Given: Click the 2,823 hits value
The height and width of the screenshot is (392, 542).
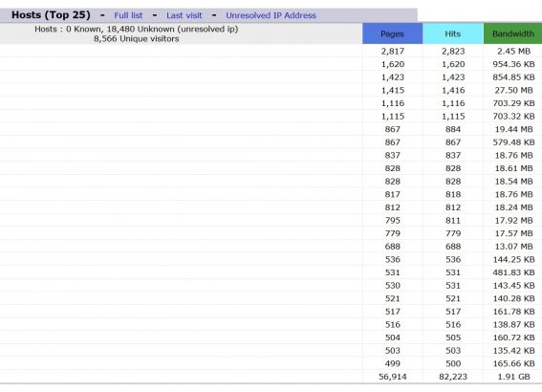Looking at the screenshot, I should (x=453, y=52).
